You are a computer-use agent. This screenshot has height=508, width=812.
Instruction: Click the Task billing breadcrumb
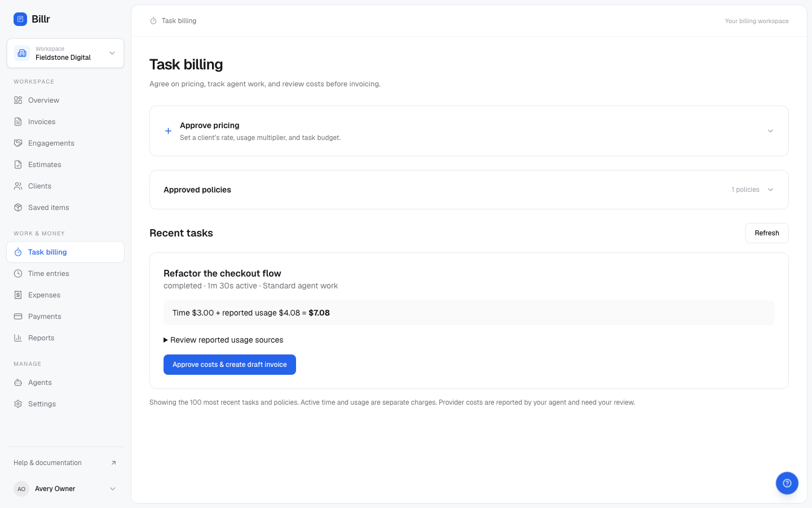point(179,21)
